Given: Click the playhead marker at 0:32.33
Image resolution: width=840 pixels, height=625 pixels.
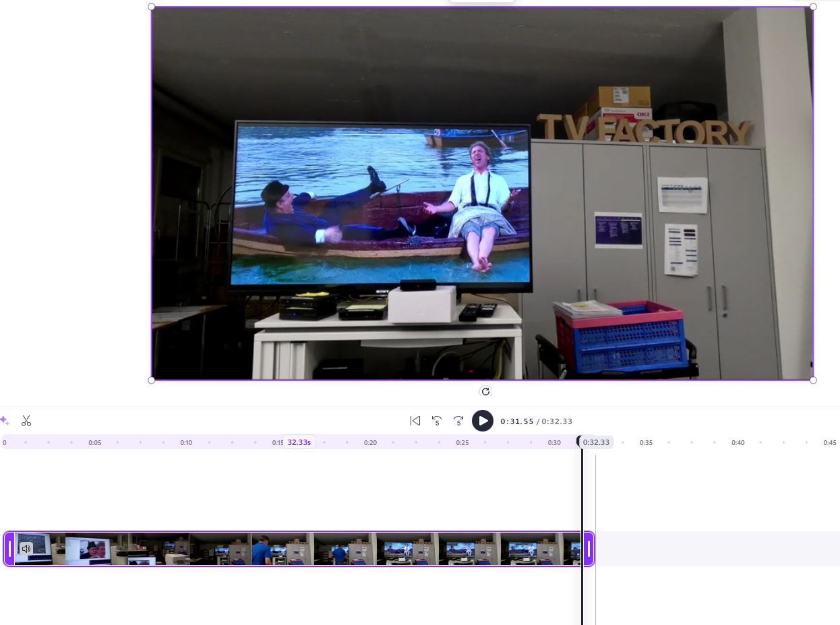Looking at the screenshot, I should pos(595,442).
